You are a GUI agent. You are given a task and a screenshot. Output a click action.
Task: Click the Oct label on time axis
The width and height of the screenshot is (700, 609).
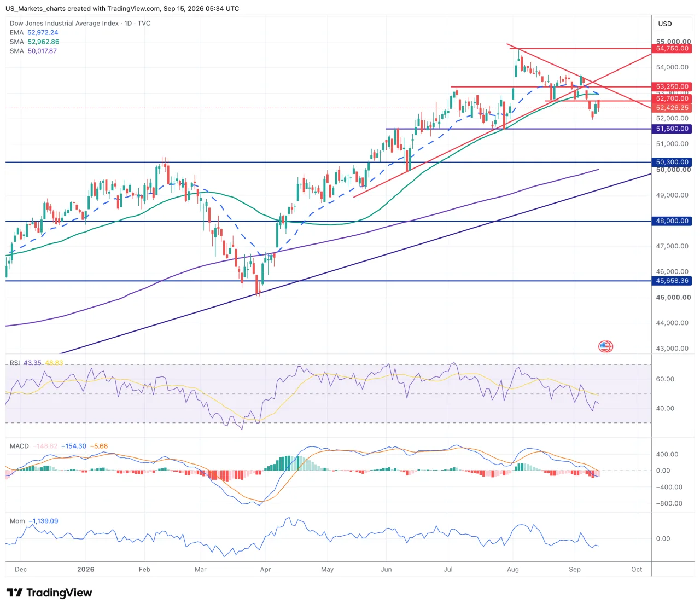(637, 569)
